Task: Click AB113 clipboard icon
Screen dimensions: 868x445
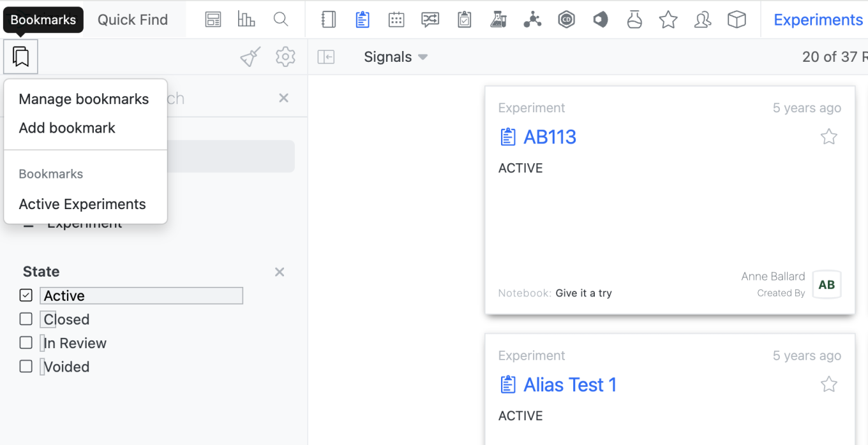Action: [507, 137]
